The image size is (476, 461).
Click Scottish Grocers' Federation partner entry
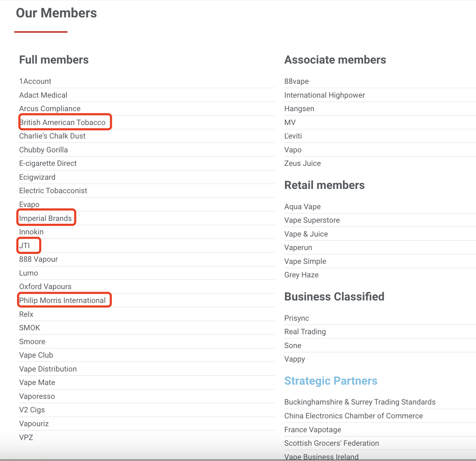[331, 443]
